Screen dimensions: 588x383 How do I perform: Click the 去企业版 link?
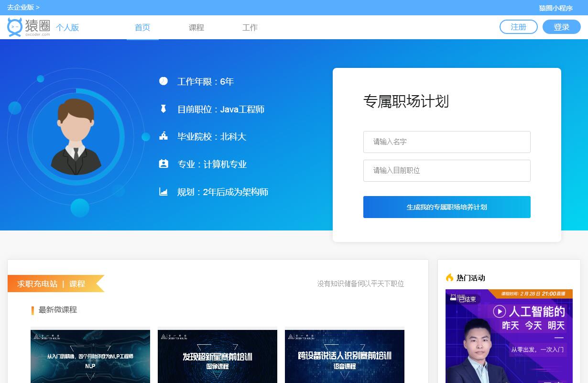tap(23, 7)
